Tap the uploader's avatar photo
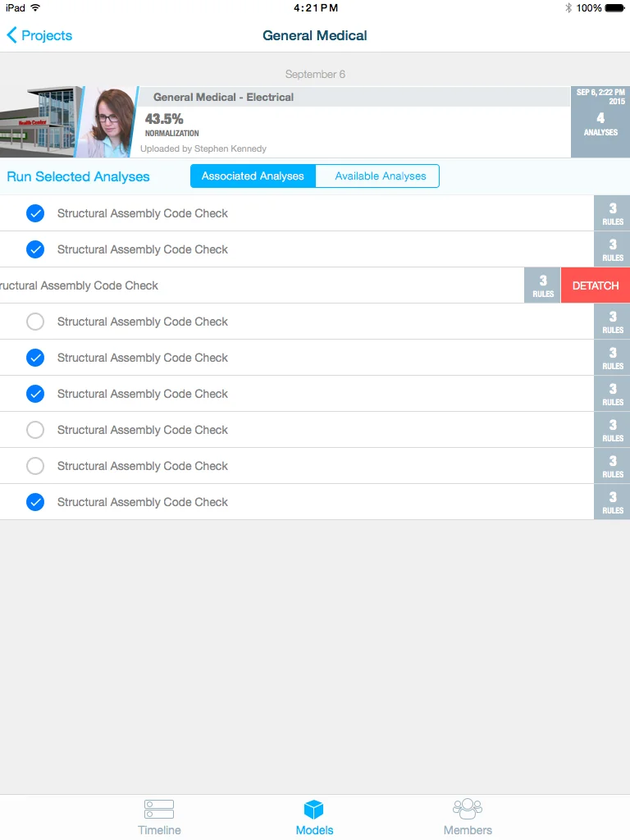The height and width of the screenshot is (840, 630). [x=109, y=122]
